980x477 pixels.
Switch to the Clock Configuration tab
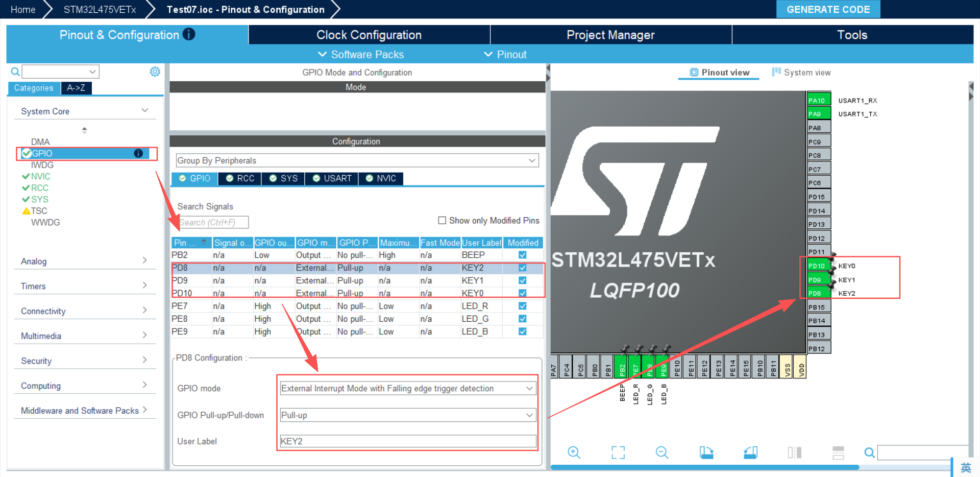369,35
